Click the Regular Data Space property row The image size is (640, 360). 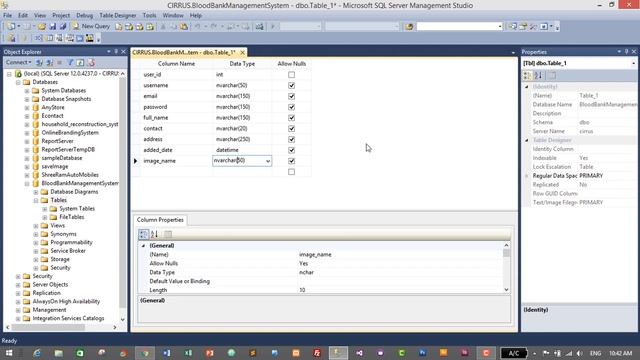(x=581, y=176)
